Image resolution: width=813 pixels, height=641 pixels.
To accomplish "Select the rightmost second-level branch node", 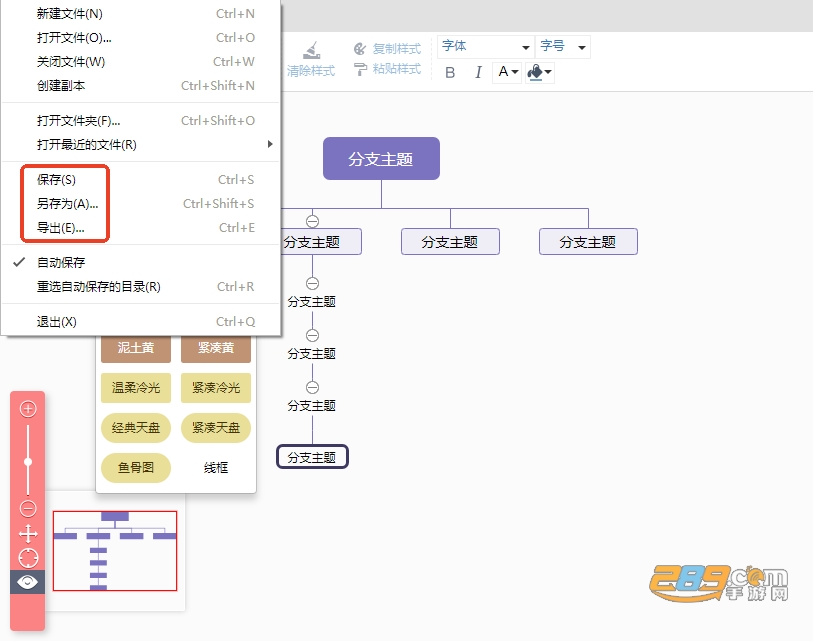I will [588, 242].
